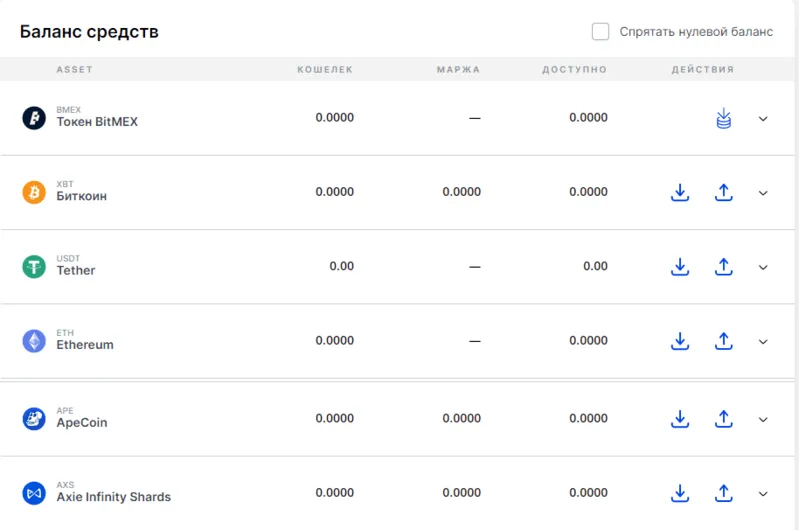
Task: Click the Баланс средств heading
Action: (89, 32)
